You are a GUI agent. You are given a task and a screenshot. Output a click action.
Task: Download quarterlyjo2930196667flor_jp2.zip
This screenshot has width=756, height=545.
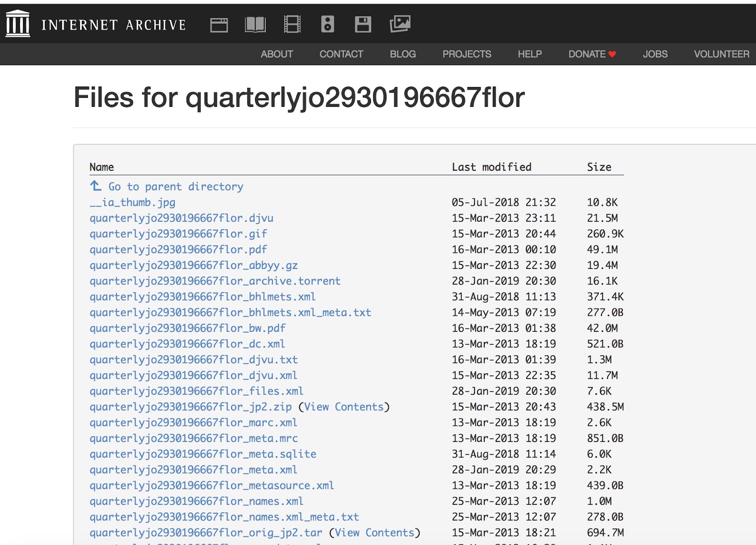point(191,407)
